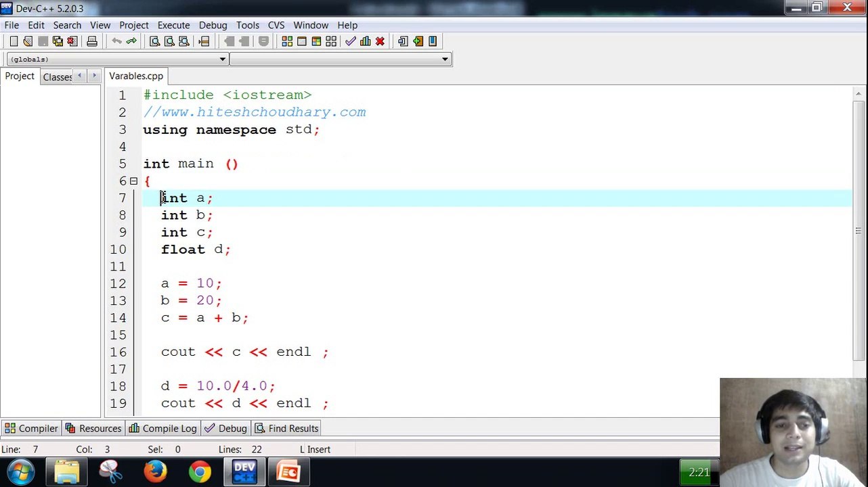Click the Snipping Tool taskbar icon
The height and width of the screenshot is (487, 868).
110,472
